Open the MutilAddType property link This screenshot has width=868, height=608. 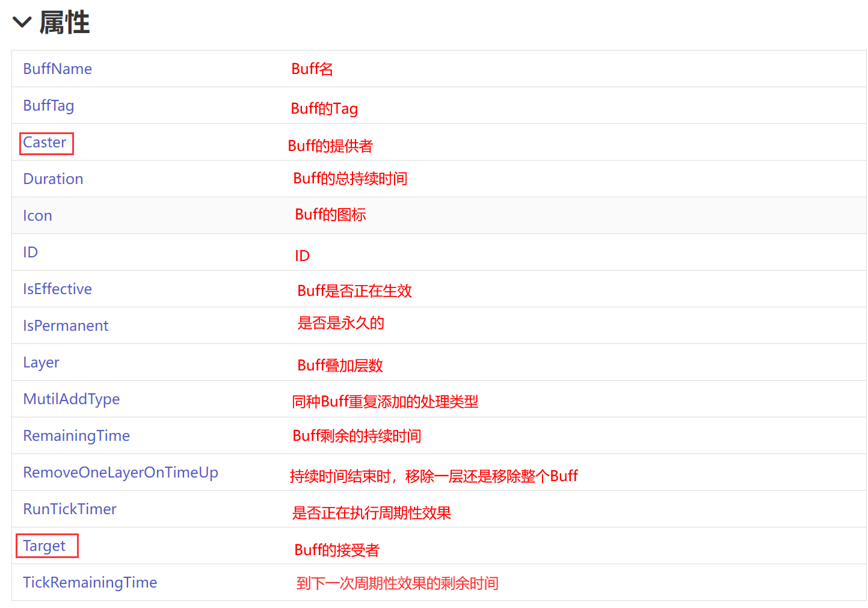click(71, 399)
